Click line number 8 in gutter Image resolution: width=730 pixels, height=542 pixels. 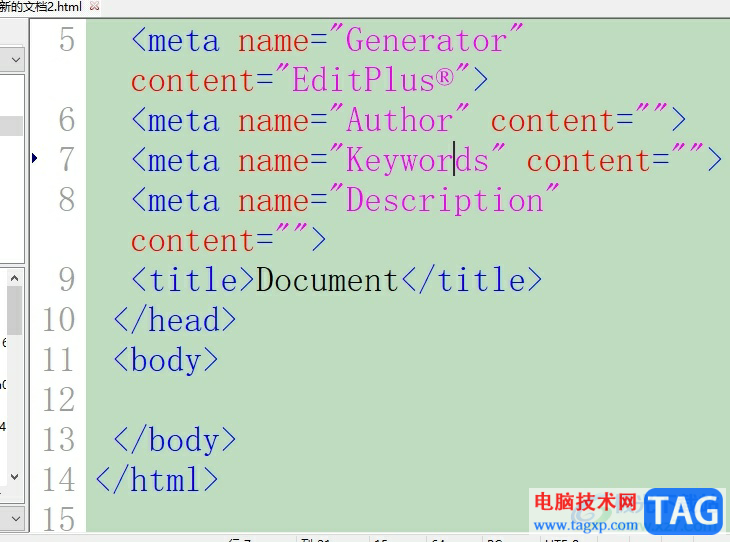(67, 200)
